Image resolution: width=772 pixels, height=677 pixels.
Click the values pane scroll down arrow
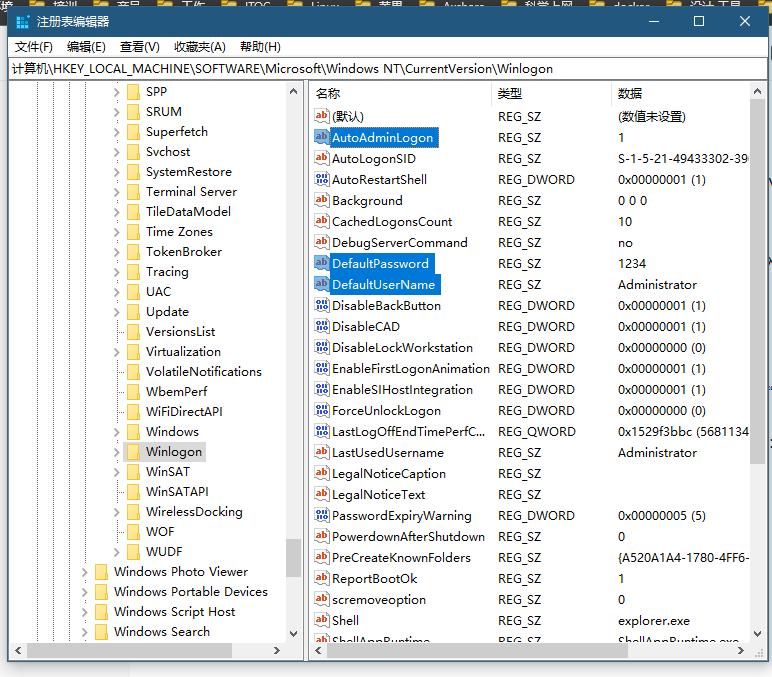(757, 634)
